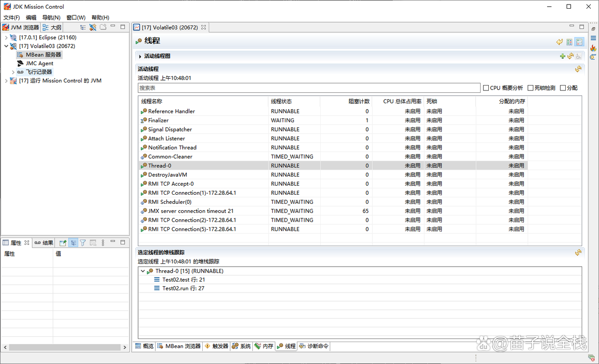Sort table by 线程状态 column header
The height and width of the screenshot is (364, 599).
tap(281, 101)
